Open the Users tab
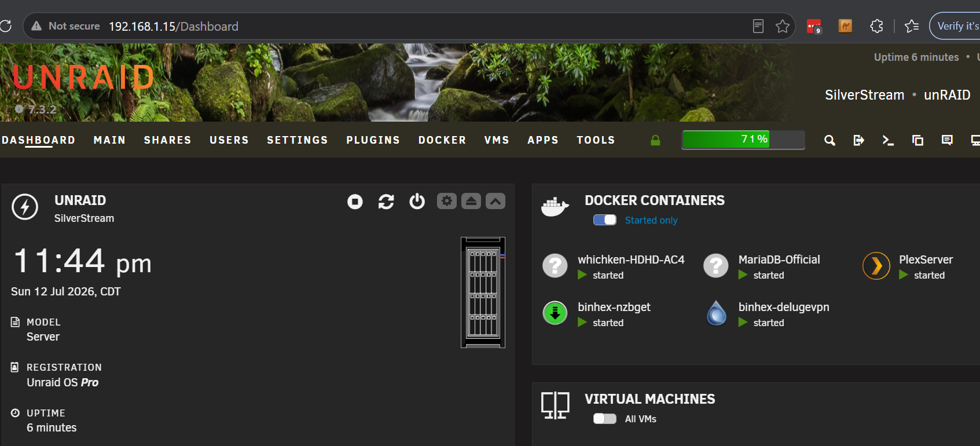980x446 pixels. click(x=229, y=140)
